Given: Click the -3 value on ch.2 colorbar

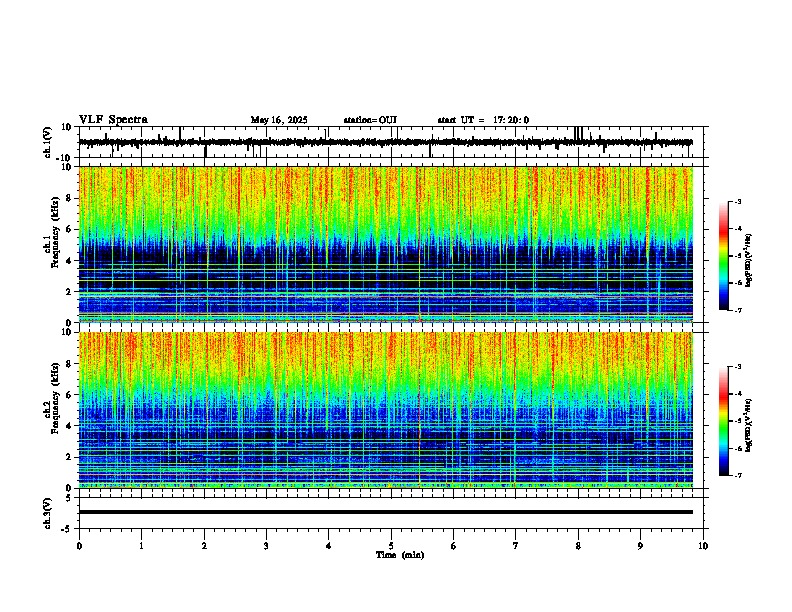Looking at the screenshot, I should [737, 367].
